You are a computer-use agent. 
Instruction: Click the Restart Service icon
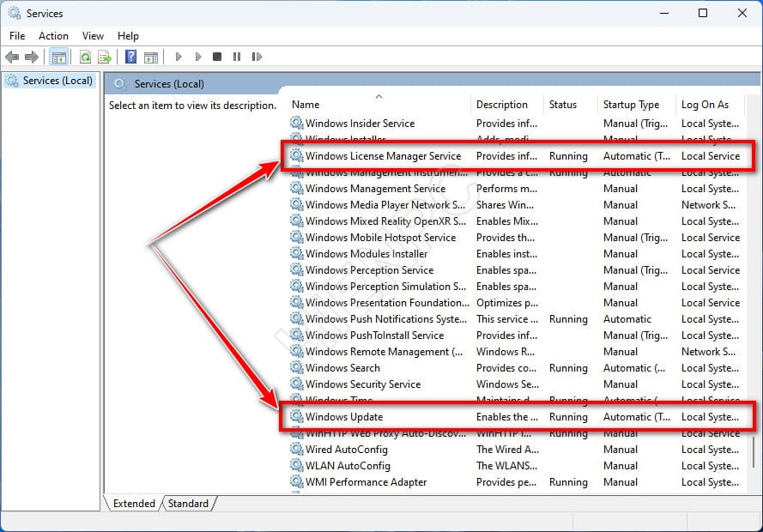coord(257,57)
